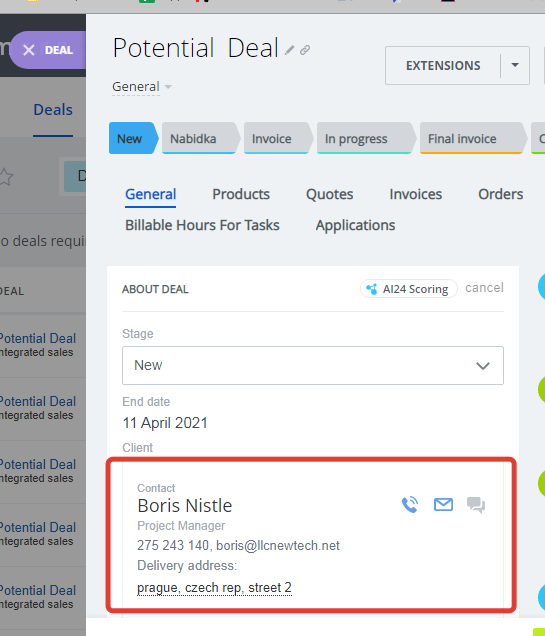The image size is (545, 636).
Task: Select the Invoices tab
Action: click(x=416, y=194)
